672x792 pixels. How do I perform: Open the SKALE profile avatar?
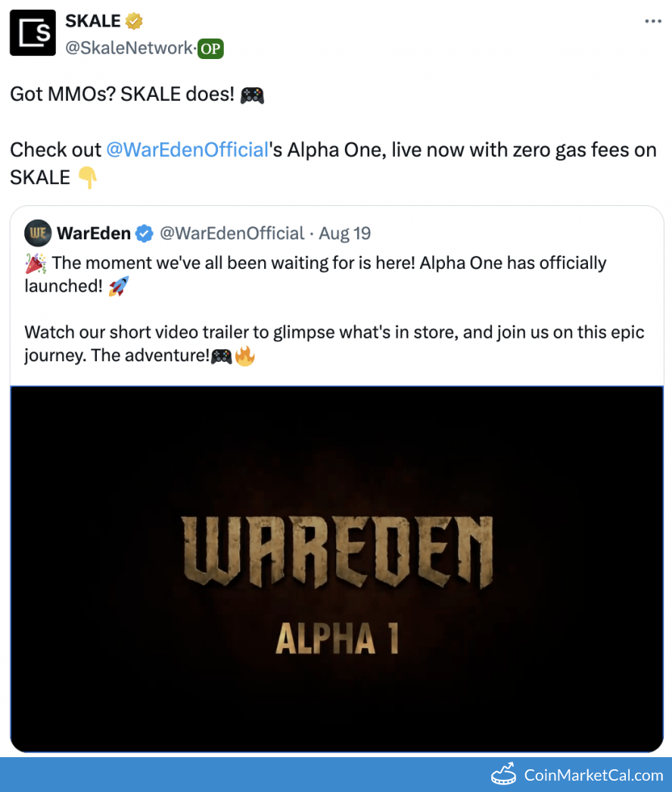point(33,33)
